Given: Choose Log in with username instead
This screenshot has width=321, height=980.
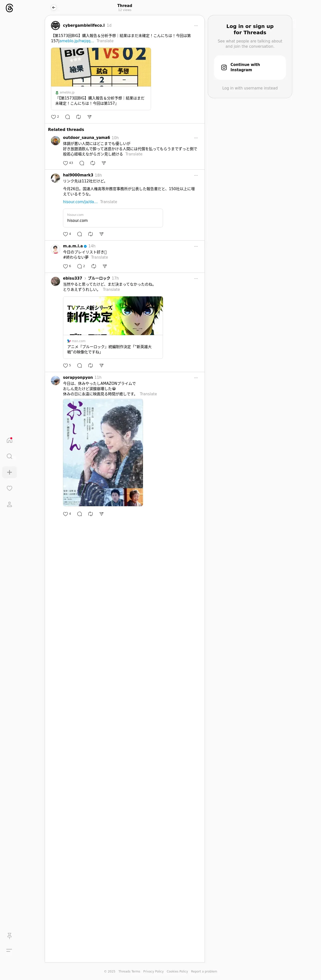Looking at the screenshot, I should point(250,88).
